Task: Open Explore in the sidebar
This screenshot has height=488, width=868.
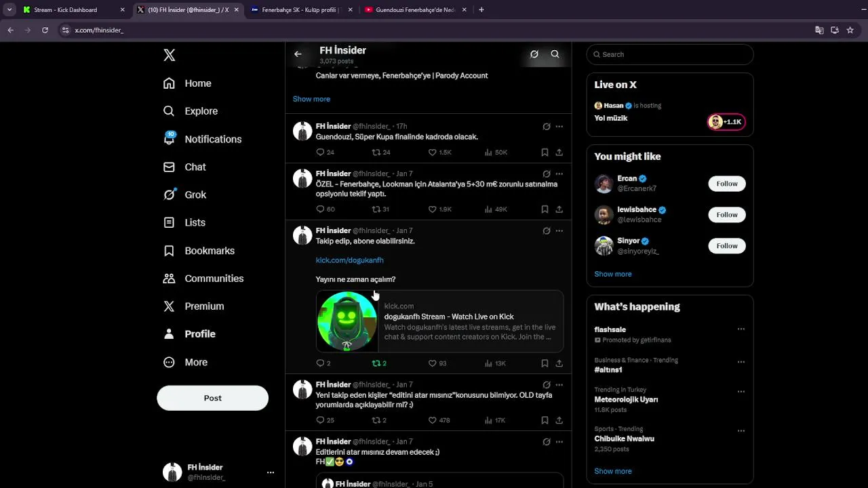Action: pos(191,111)
